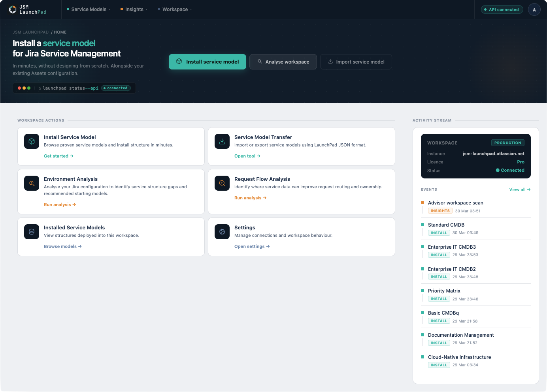547x392 pixels.
Task: Click the API connected status badge
Action: click(x=502, y=9)
